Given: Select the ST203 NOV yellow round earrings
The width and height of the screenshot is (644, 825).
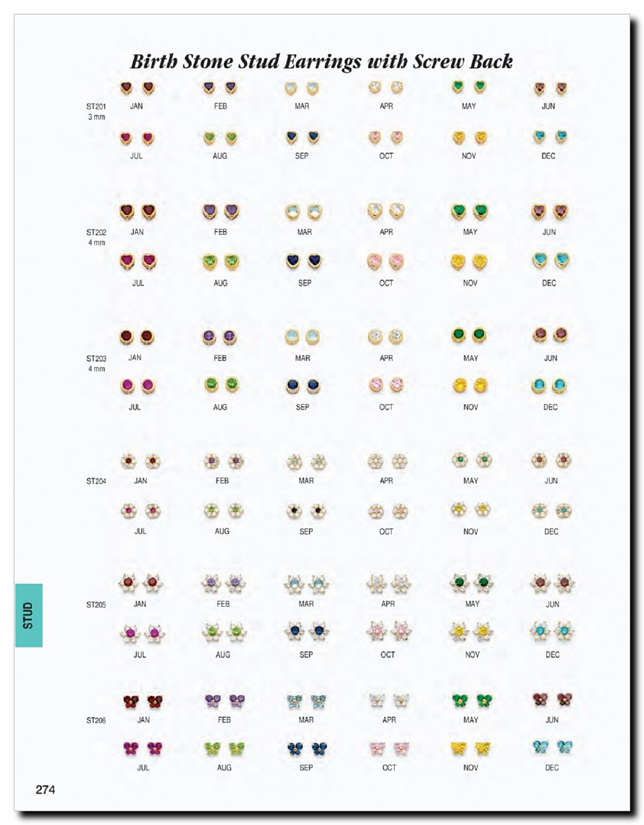Looking at the screenshot, I should [470, 386].
